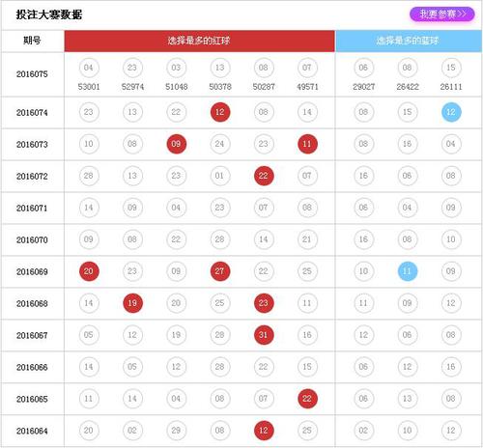Click issue number 2016075
This screenshot has width=483, height=448.
(x=32, y=74)
